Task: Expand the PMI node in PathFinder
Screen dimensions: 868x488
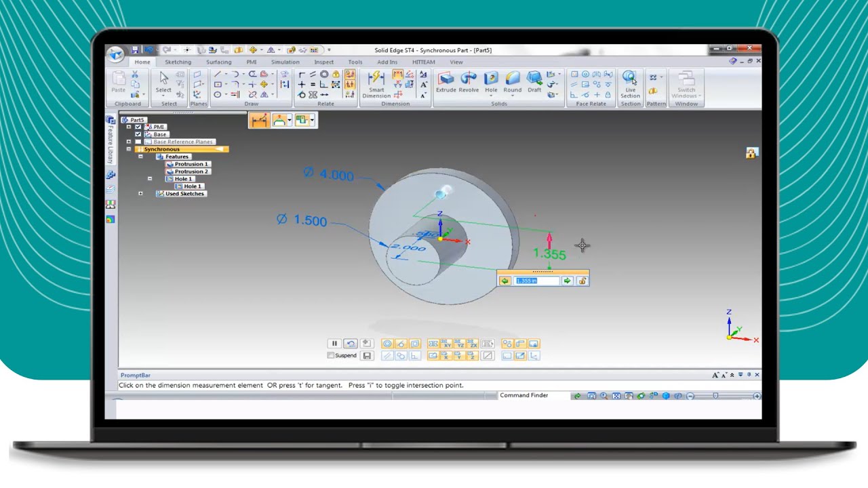Action: point(129,127)
